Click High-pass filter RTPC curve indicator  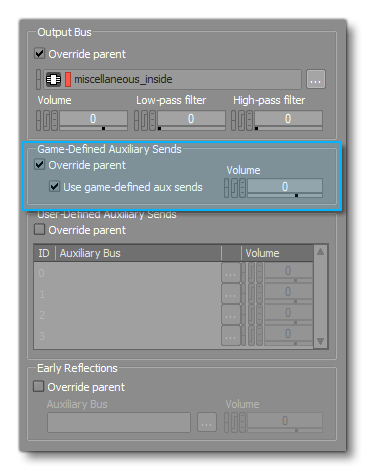(241, 120)
